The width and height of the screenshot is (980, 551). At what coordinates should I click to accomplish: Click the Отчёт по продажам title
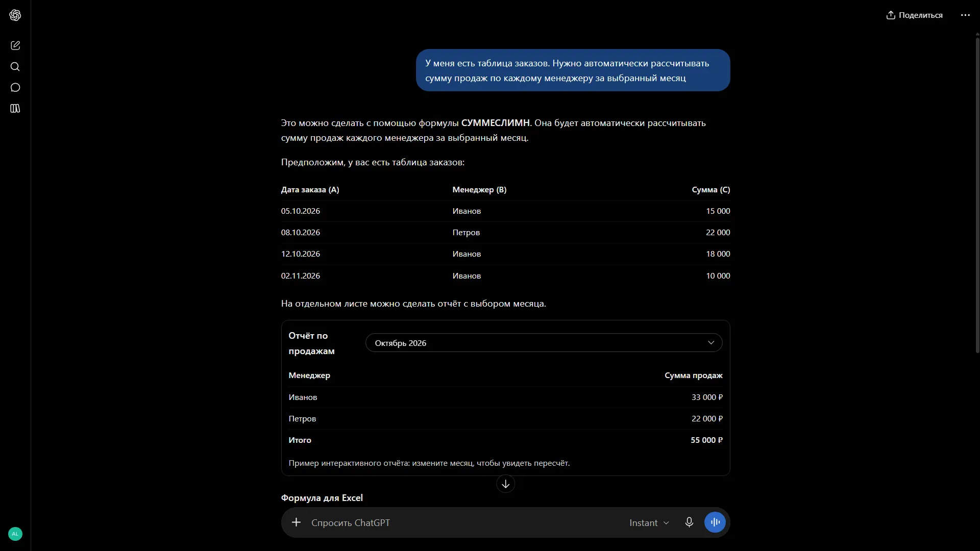tap(311, 343)
